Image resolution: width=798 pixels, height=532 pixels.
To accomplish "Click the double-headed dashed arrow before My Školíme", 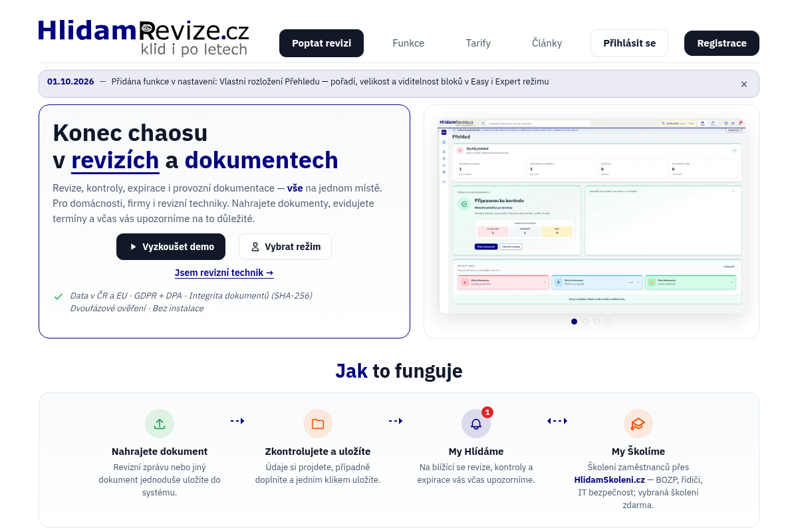I will pos(557,421).
